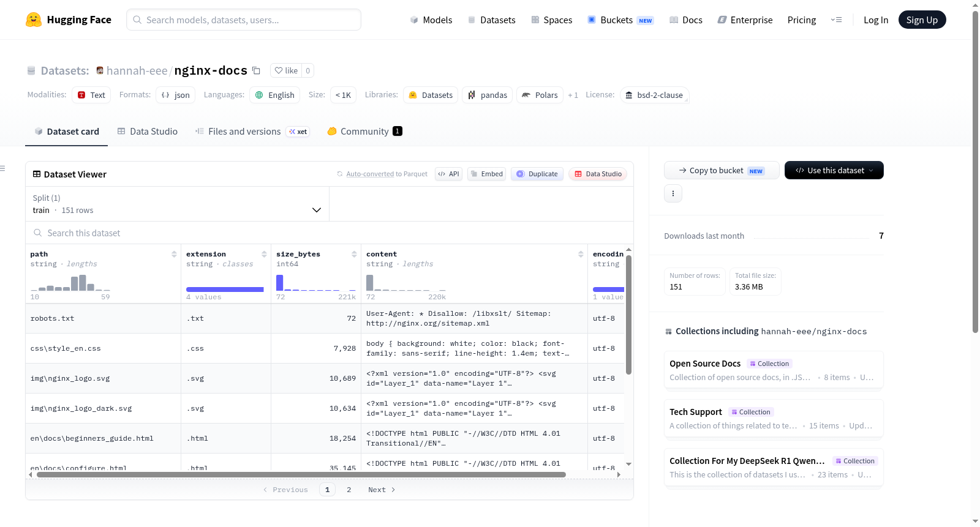
Task: Open the three-dot menu below Copy to bucket
Action: click(673, 193)
